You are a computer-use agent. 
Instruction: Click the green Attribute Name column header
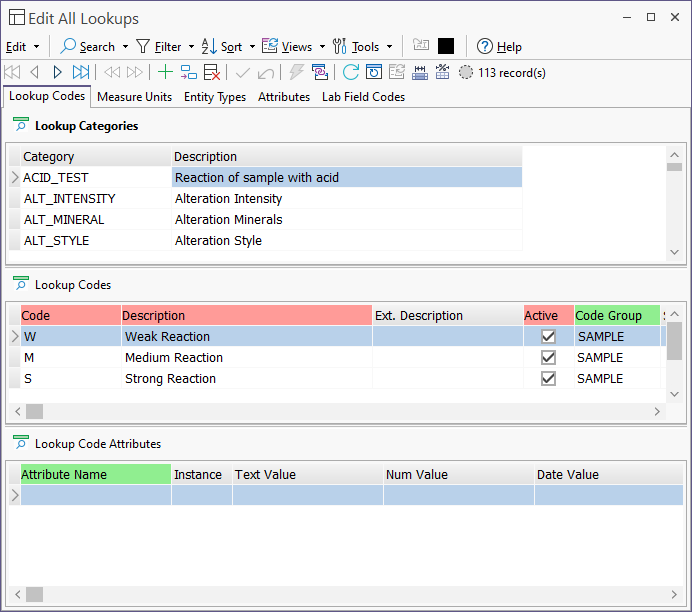coord(95,474)
